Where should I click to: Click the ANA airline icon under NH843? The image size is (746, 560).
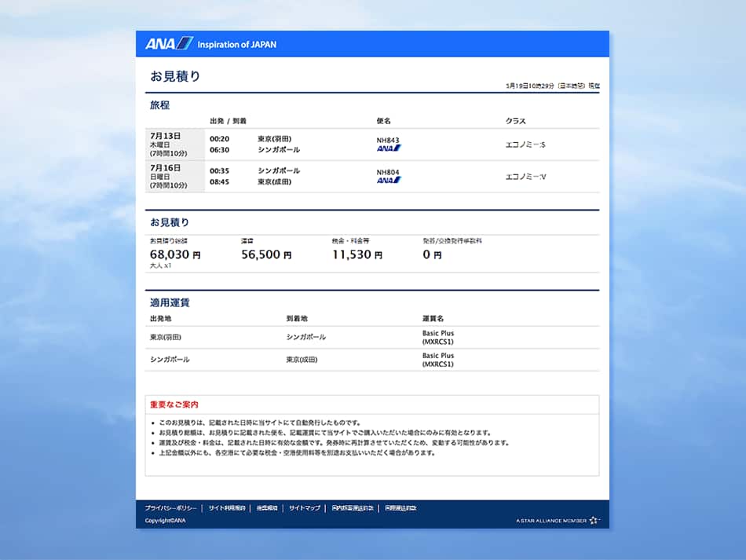(389, 148)
